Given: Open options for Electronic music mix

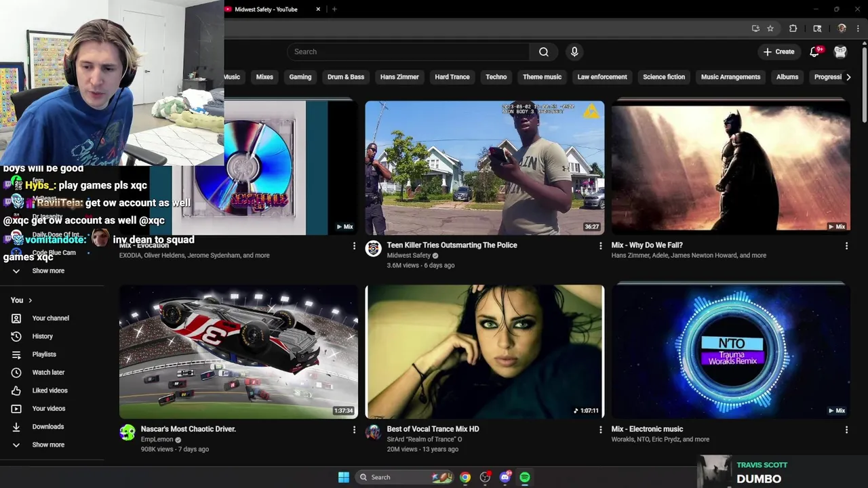Looking at the screenshot, I should pyautogui.click(x=846, y=430).
